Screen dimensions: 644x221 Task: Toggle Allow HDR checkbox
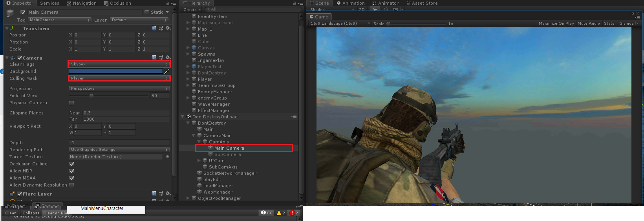[71, 171]
